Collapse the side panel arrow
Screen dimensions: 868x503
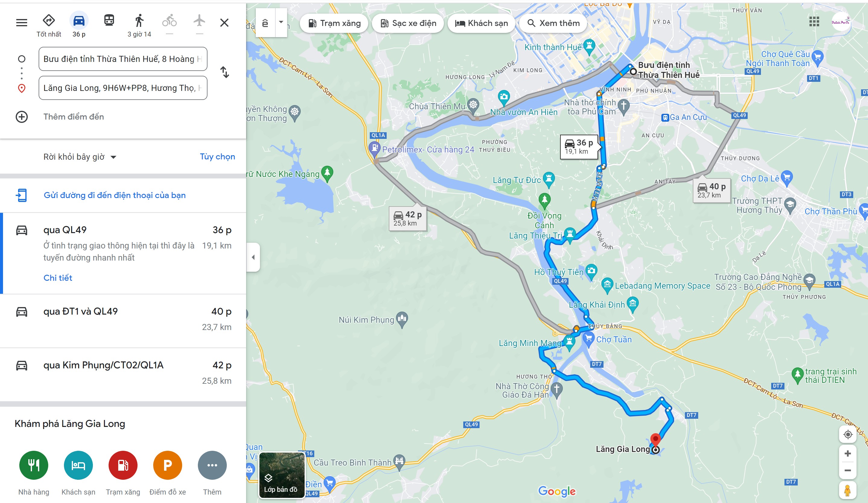253,257
